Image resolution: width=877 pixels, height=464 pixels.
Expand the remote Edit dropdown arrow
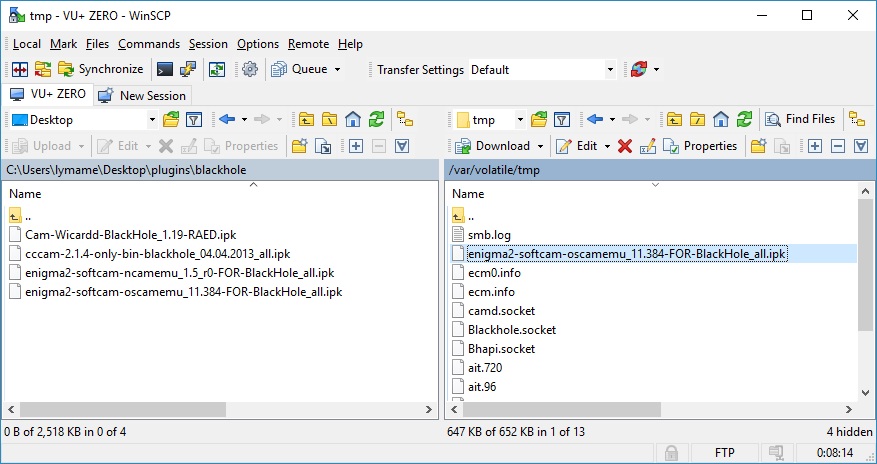point(607,146)
